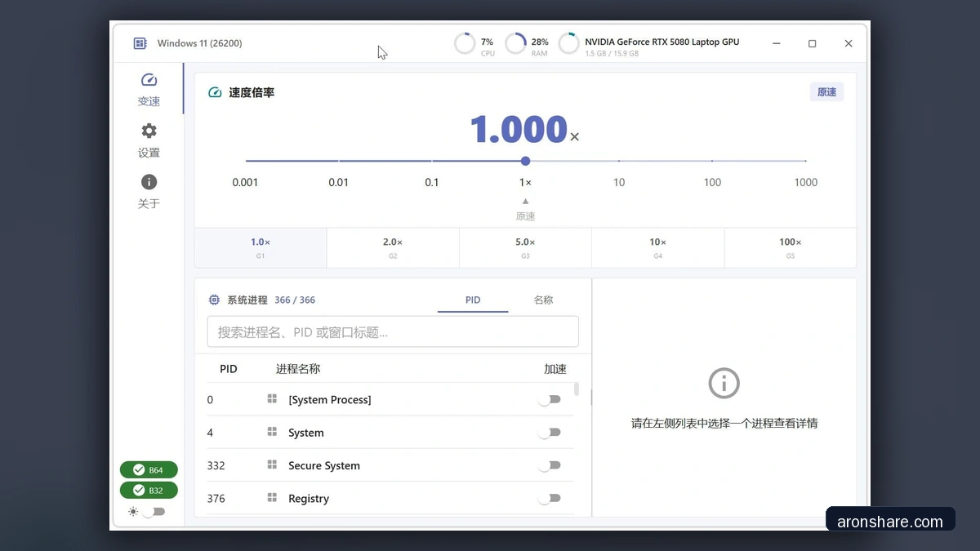This screenshot has width=980, height=551.
Task: Click the window icon of Registry row
Action: [272, 497]
